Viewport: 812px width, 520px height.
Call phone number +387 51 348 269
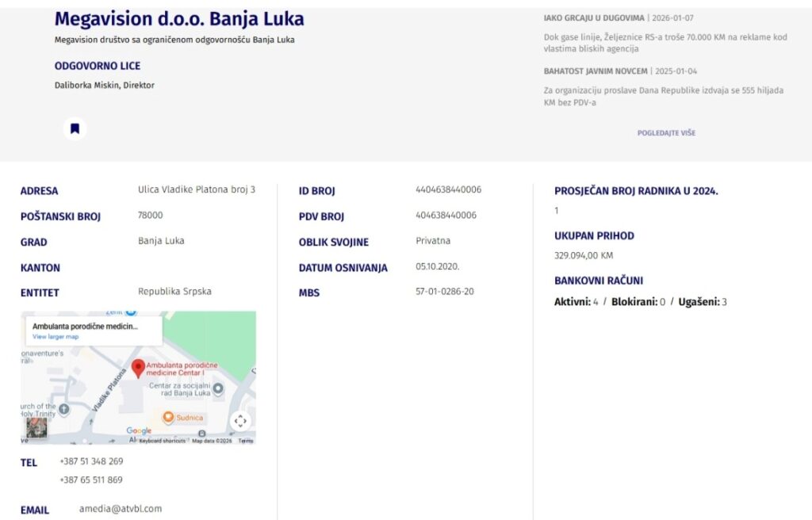[91, 461]
